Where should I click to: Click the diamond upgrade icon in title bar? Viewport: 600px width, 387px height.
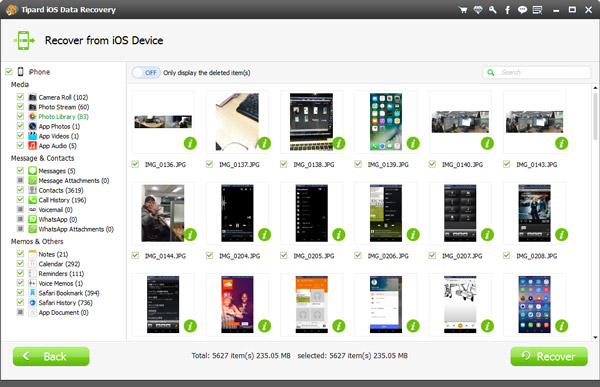coord(478,10)
